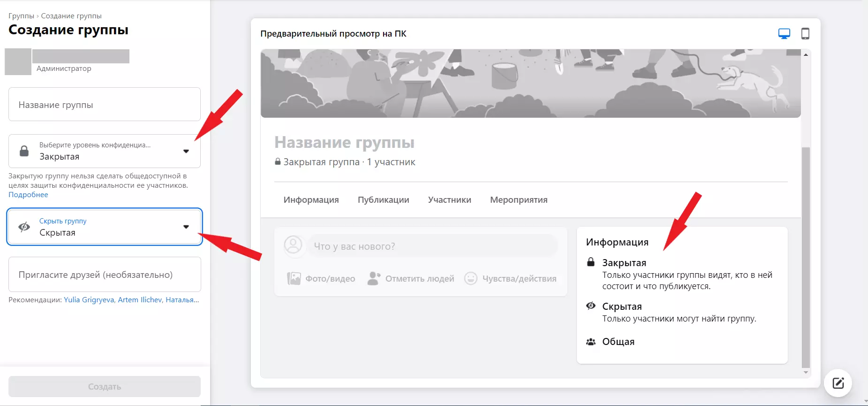The width and height of the screenshot is (868, 406).
Task: Open the Участники tab
Action: pyautogui.click(x=449, y=200)
